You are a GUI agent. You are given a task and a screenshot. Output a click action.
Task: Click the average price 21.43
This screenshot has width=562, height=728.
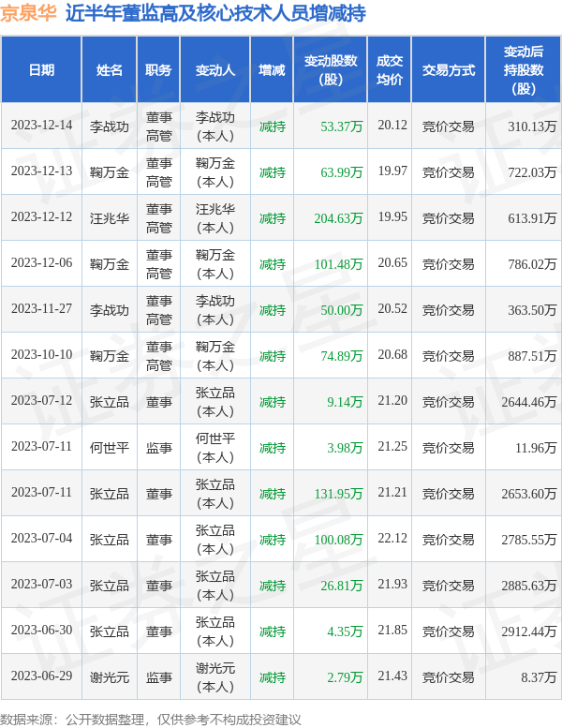pos(392,676)
